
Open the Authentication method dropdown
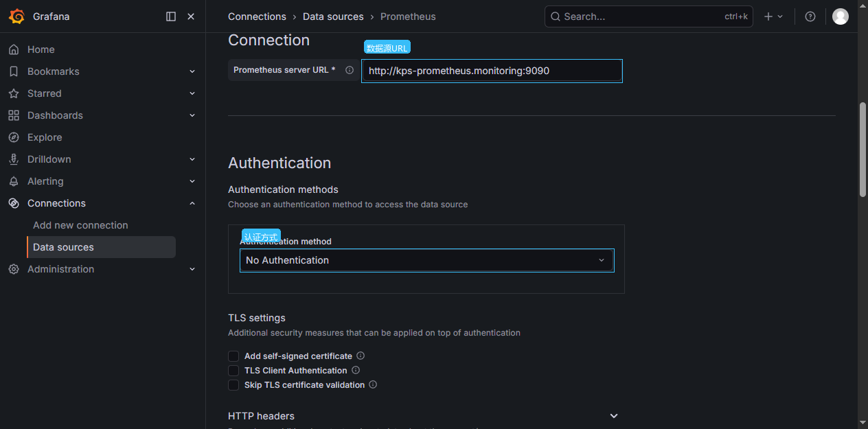(x=426, y=260)
